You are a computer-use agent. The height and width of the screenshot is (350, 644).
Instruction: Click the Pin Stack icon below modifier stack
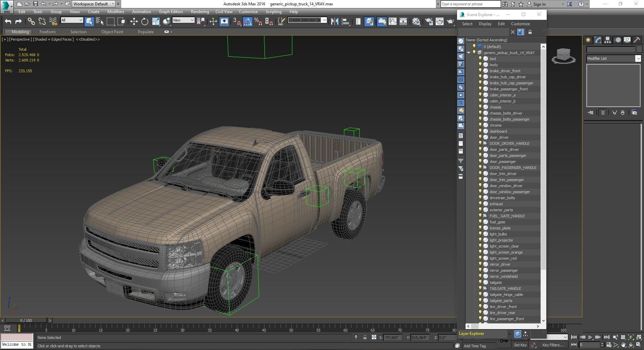point(591,113)
